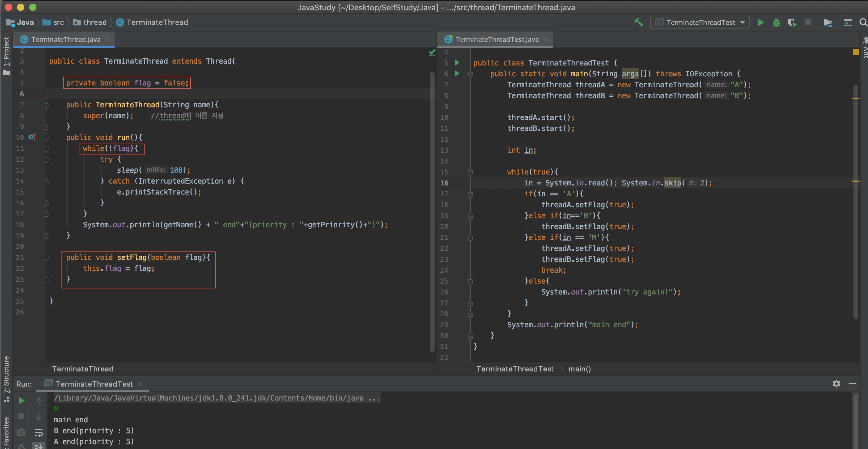Click the run gutter arrow beside main method
Screen dimensions: 868x449
(x=457, y=73)
